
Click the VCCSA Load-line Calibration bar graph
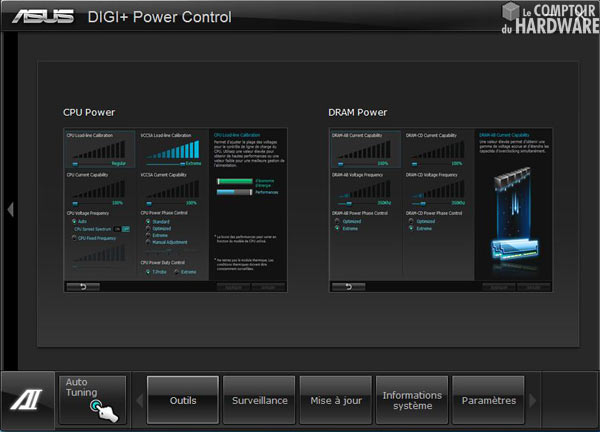coord(172,151)
